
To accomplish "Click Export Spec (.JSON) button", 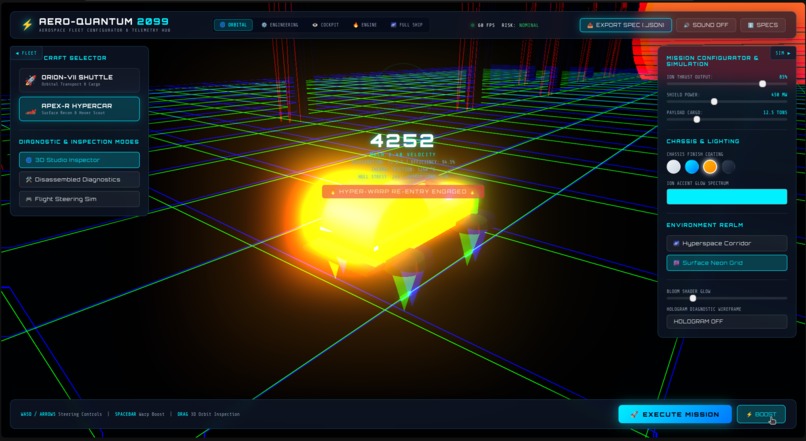I will click(x=626, y=25).
